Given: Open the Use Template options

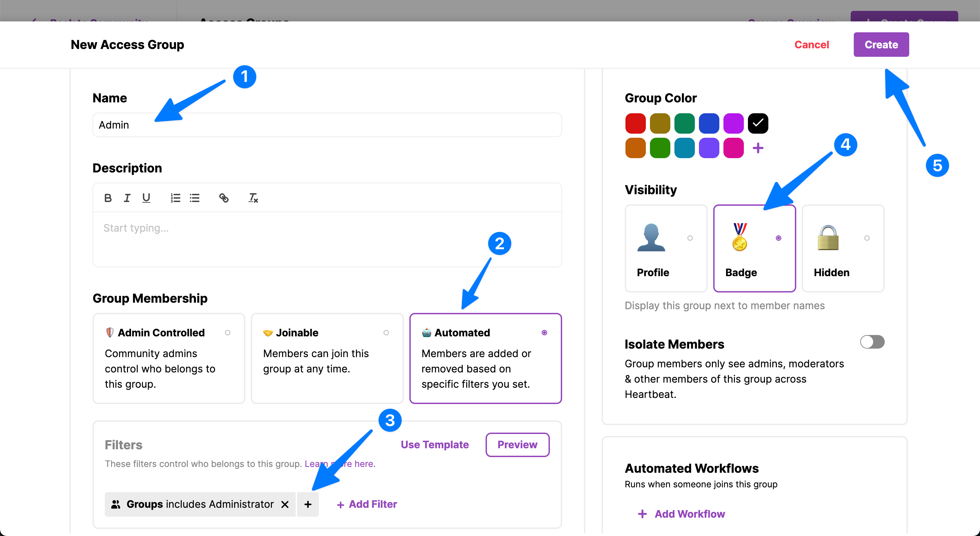Looking at the screenshot, I should (x=435, y=445).
